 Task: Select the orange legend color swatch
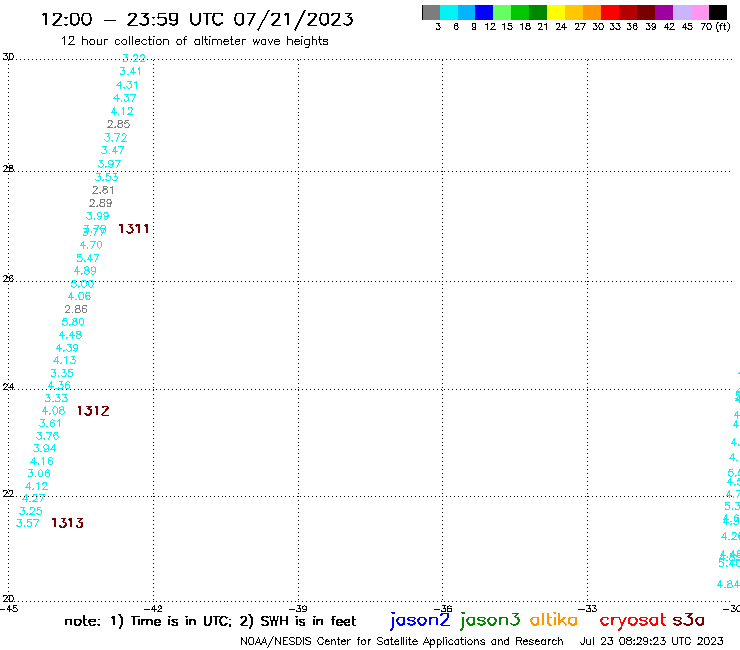click(x=591, y=12)
